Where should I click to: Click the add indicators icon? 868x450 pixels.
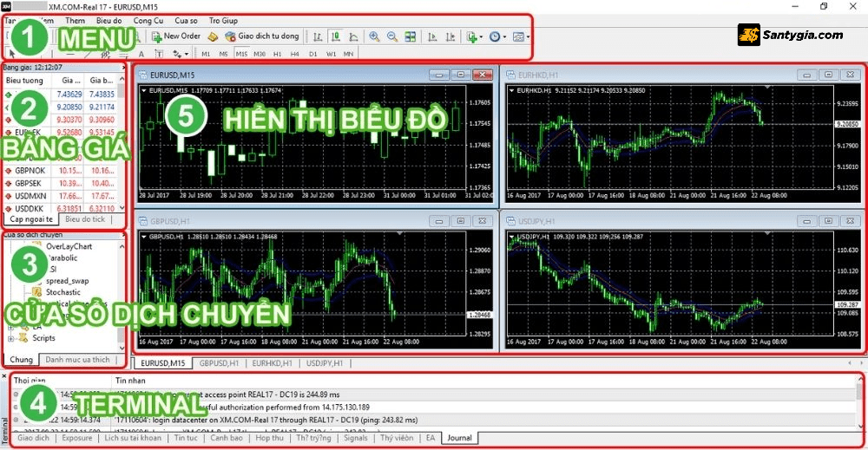[471, 37]
